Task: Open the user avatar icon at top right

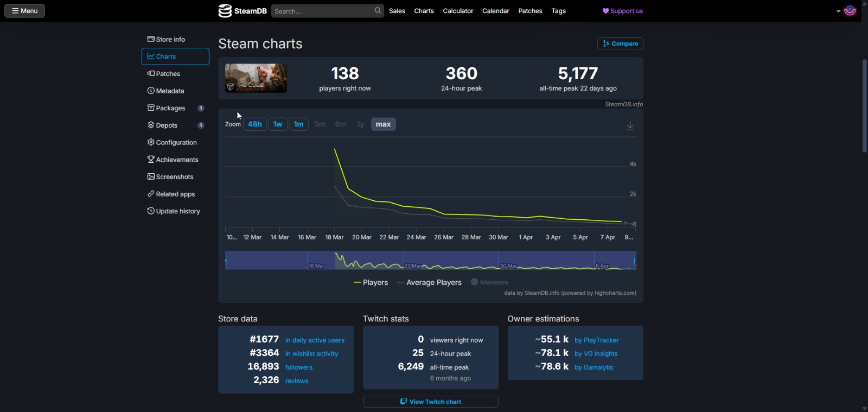Action: pos(850,11)
